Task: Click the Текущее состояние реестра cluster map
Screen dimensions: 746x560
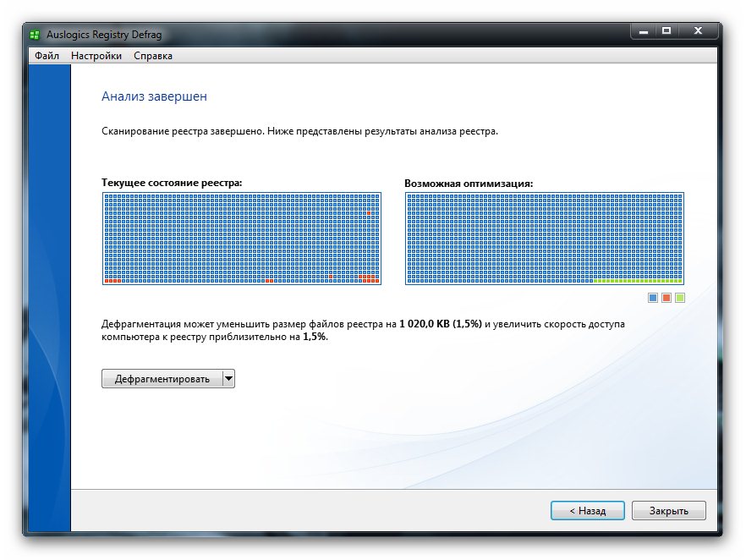Action: (241, 239)
